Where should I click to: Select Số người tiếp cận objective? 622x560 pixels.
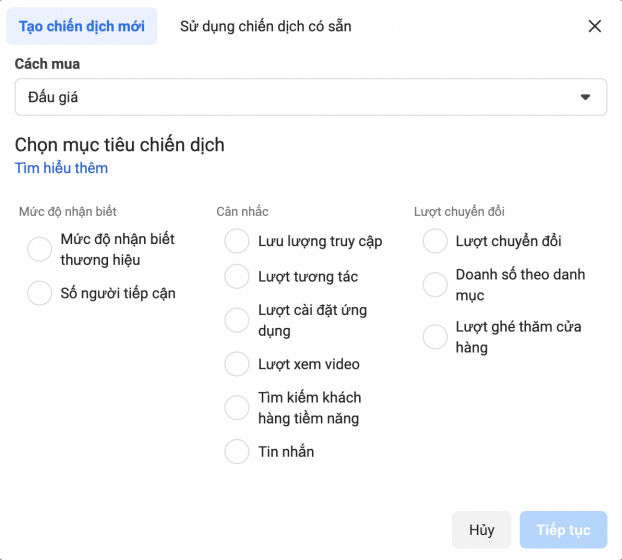pos(40,293)
